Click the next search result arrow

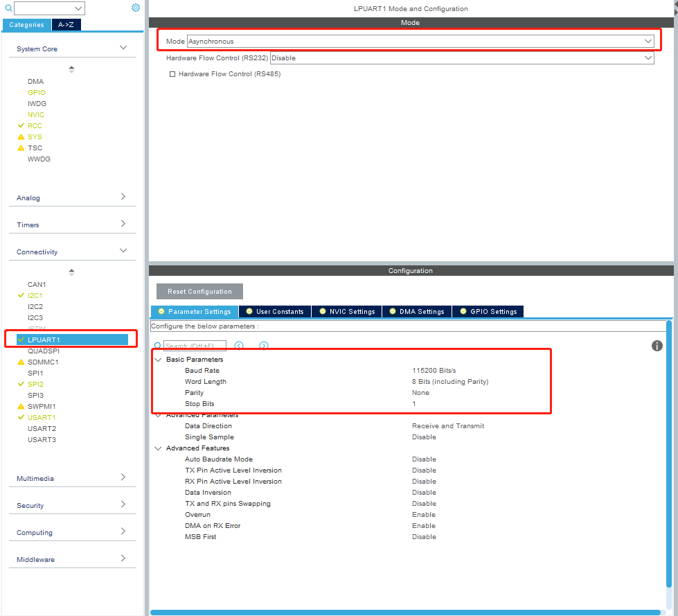point(264,346)
